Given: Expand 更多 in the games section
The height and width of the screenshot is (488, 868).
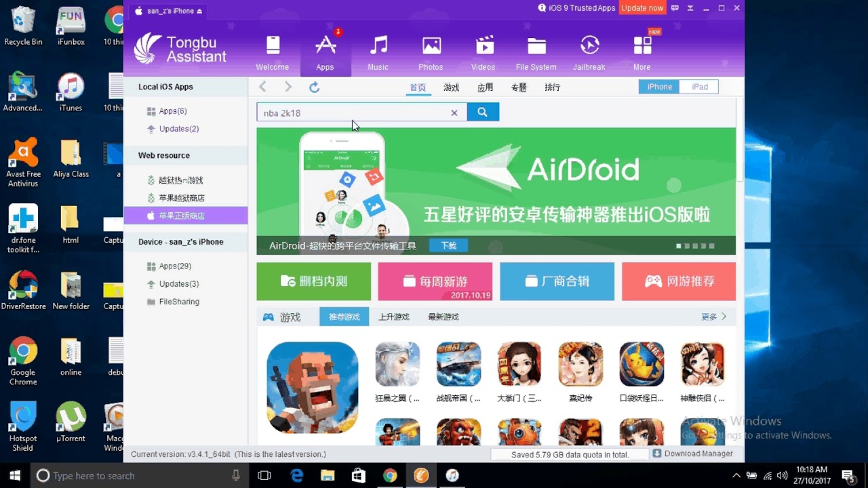Looking at the screenshot, I should (714, 317).
